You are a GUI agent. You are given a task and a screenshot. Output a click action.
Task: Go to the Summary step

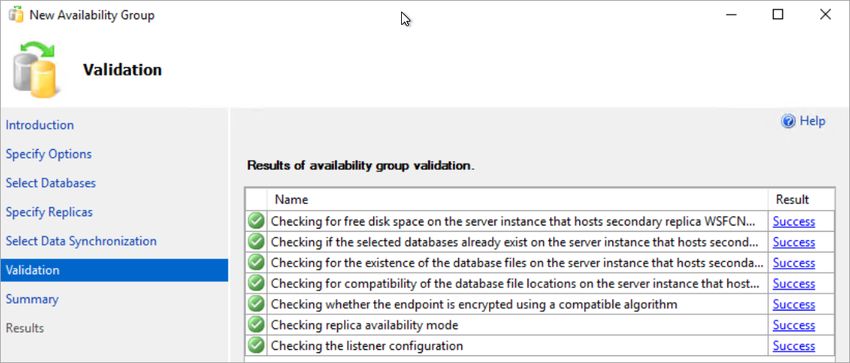(x=32, y=299)
